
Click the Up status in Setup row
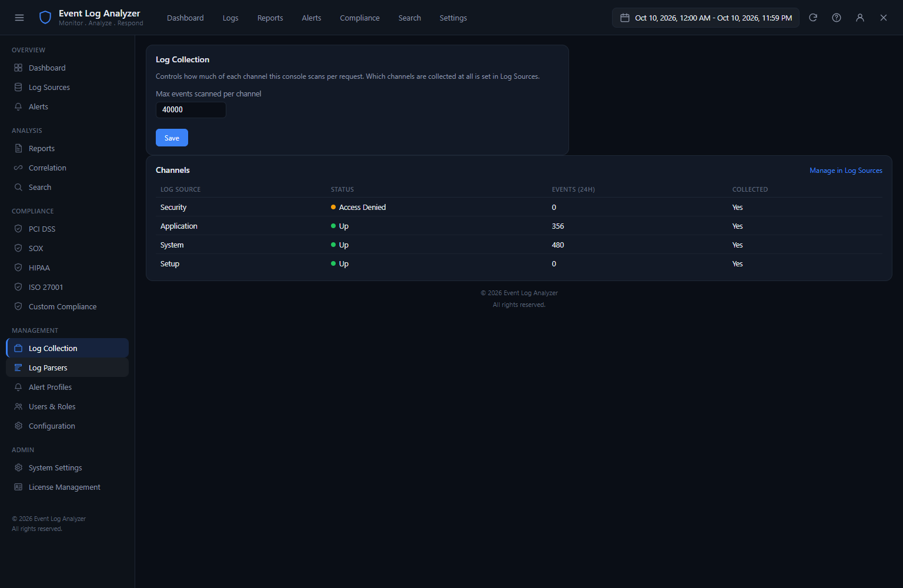pos(340,263)
